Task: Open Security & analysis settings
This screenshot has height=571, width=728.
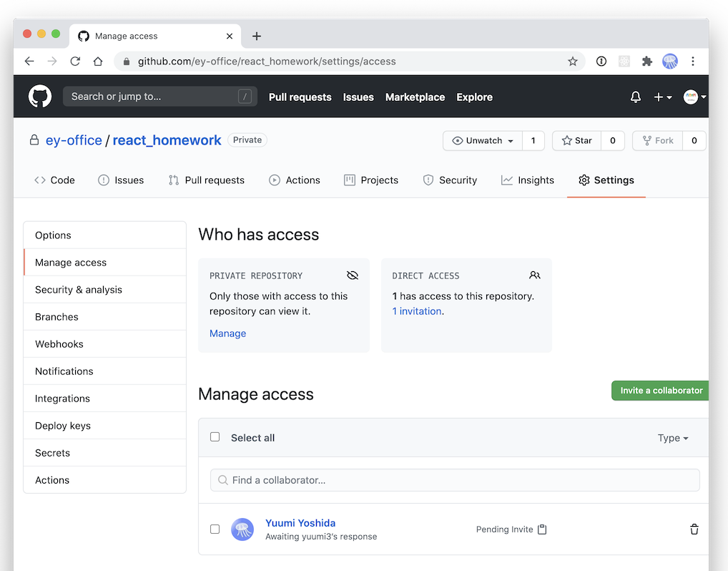Action: coord(105,290)
